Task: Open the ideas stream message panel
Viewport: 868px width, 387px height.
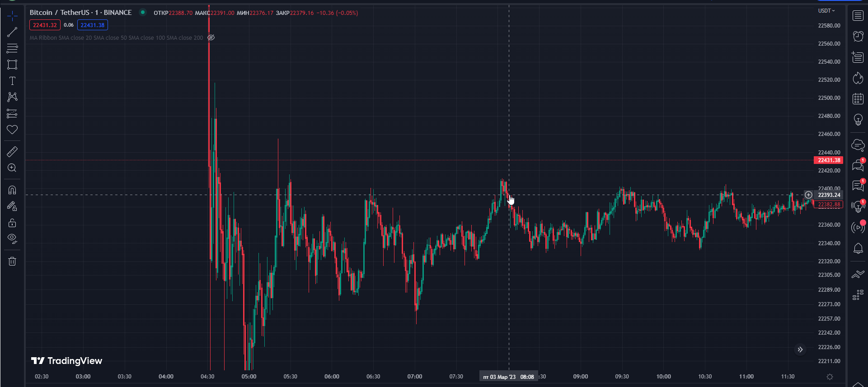Action: click(x=858, y=186)
